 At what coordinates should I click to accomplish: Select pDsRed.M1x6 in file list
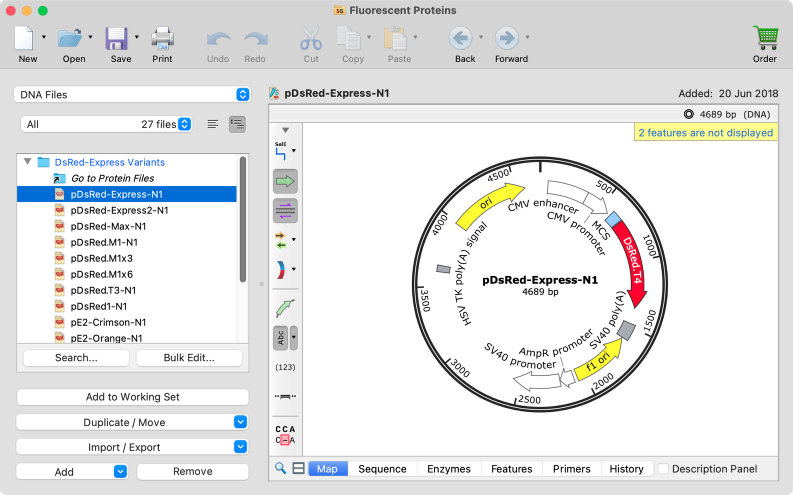126,274
